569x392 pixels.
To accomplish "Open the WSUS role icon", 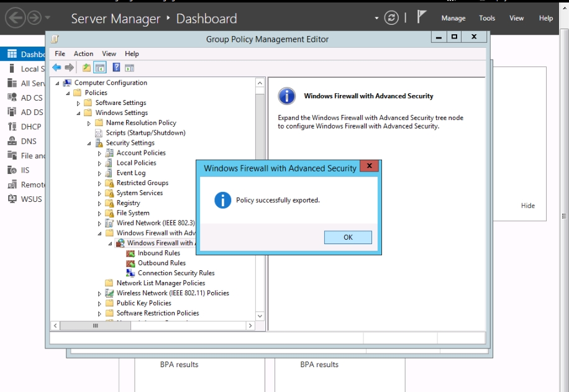I will [12, 199].
